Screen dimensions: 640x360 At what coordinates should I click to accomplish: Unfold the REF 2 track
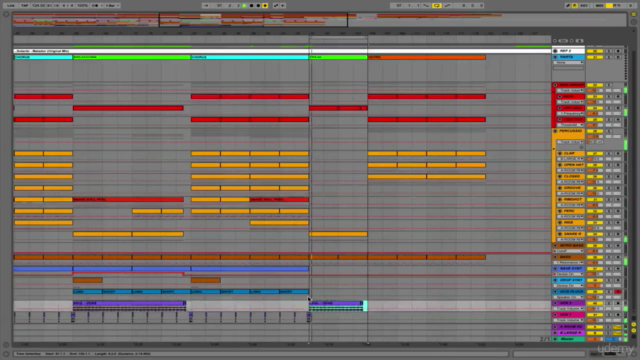pyautogui.click(x=555, y=51)
